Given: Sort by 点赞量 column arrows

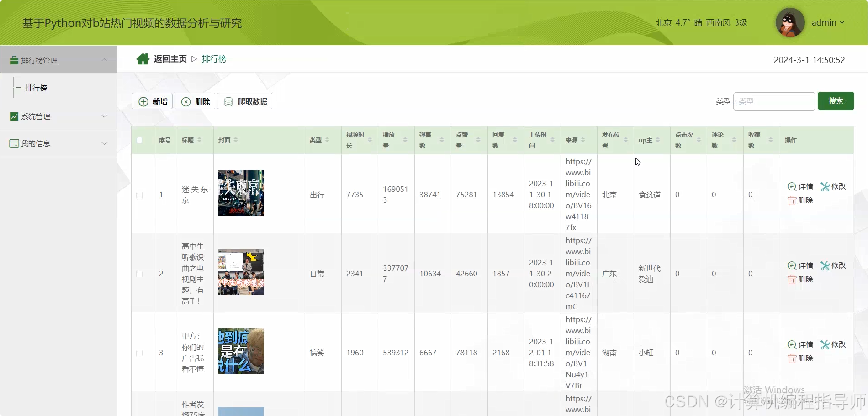Looking at the screenshot, I should (478, 140).
